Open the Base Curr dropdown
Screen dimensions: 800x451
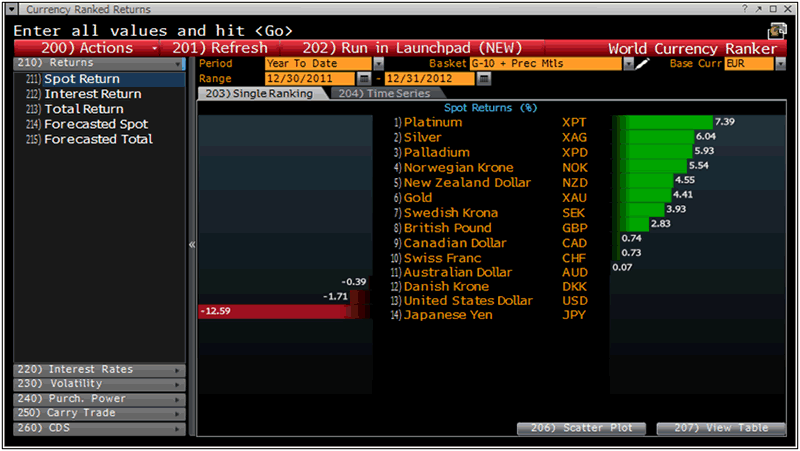point(780,63)
